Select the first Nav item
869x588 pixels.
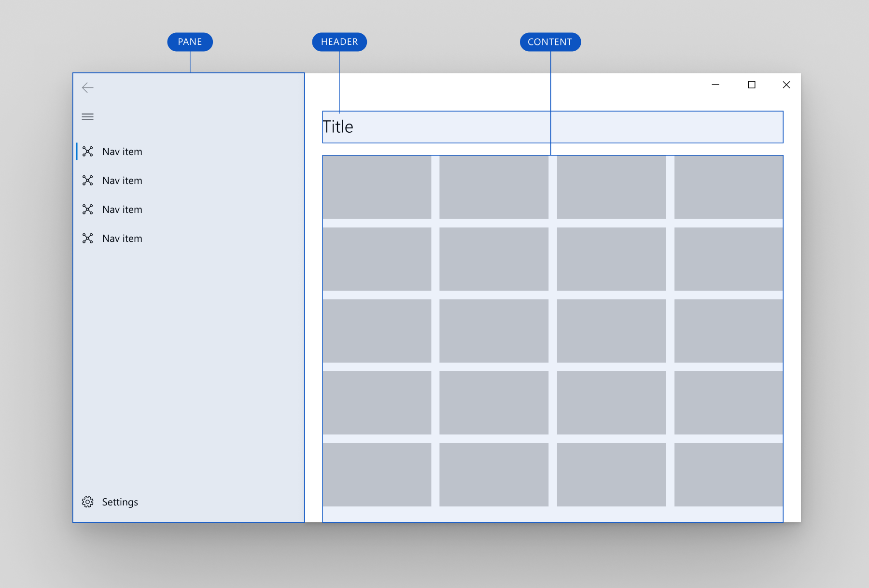click(x=122, y=151)
